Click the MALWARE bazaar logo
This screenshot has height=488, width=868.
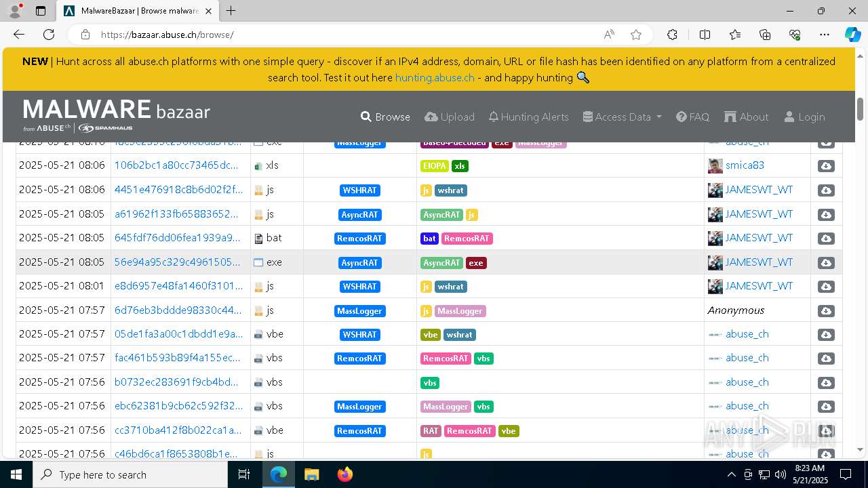116,115
